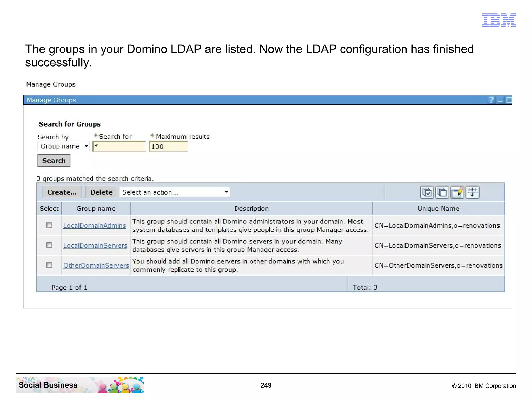The height and width of the screenshot is (399, 532).
Task: Click the Manage Groups portlet title text
Action: click(51, 100)
